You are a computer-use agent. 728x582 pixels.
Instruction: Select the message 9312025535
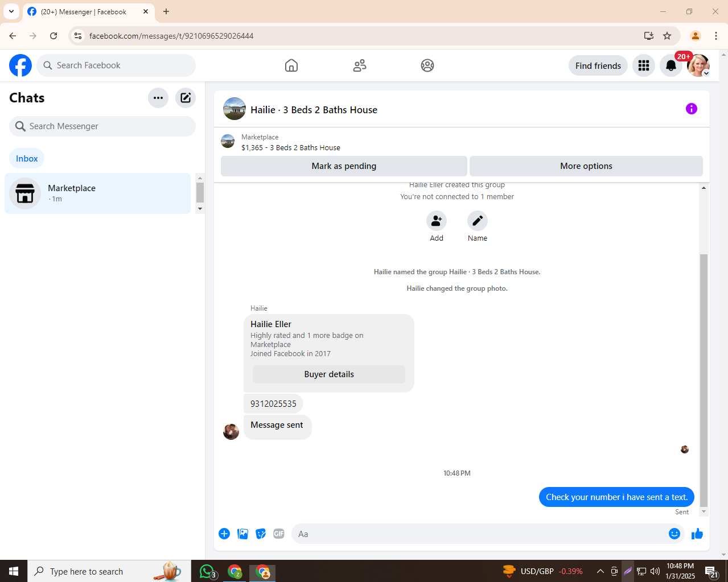point(273,404)
